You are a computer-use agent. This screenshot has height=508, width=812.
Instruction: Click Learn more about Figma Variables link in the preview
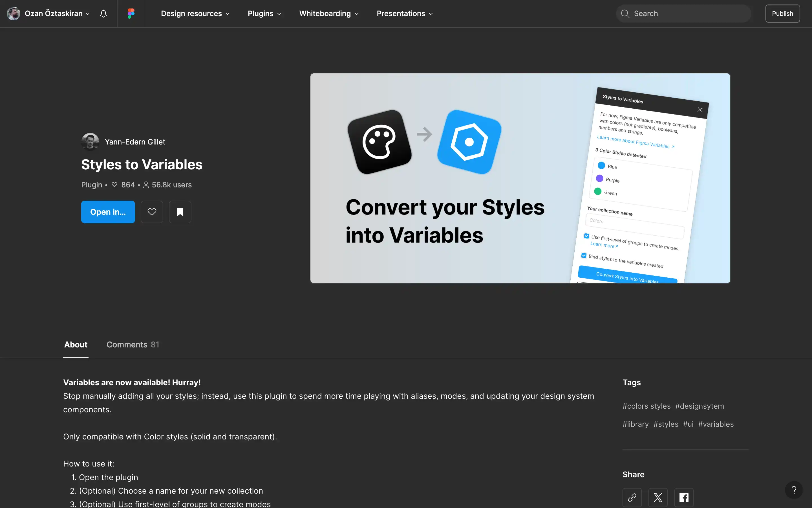(636, 142)
